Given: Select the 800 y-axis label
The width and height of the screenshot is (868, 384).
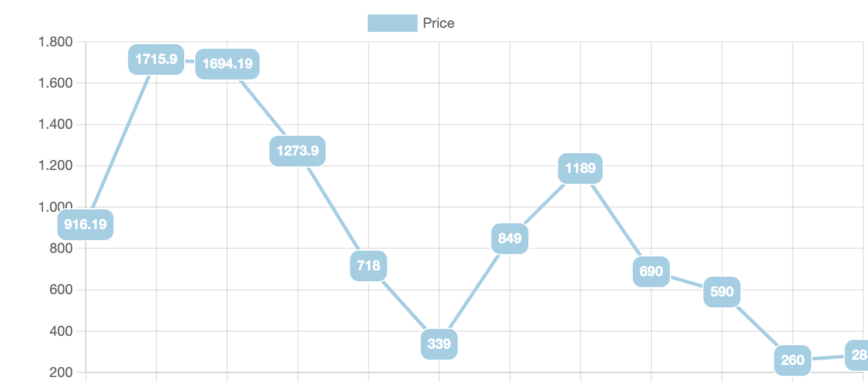Looking at the screenshot, I should click(61, 248).
